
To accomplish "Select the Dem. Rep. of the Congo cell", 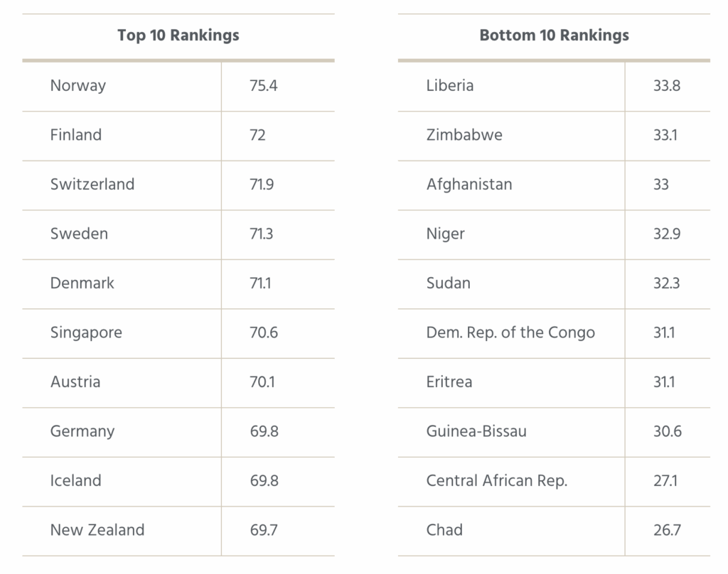I will click(x=510, y=332).
